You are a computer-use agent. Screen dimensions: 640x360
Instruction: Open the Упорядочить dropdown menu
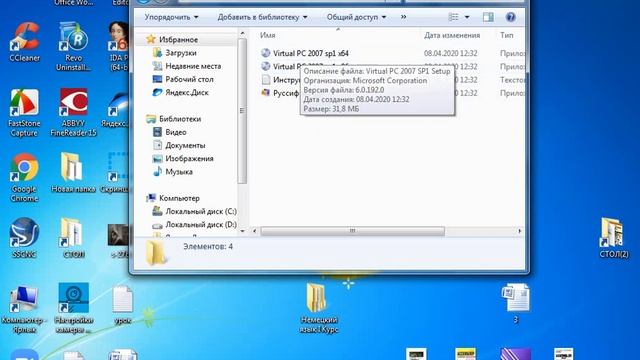(x=171, y=17)
